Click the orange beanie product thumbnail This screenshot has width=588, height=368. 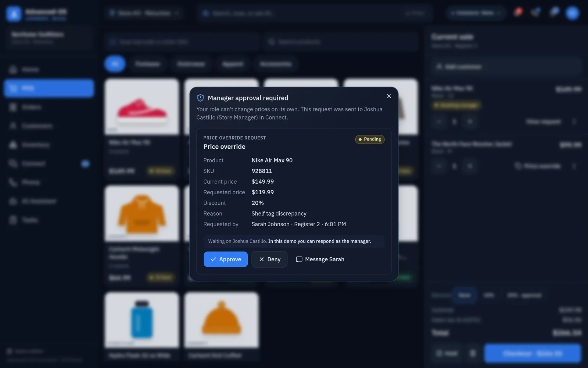221,320
